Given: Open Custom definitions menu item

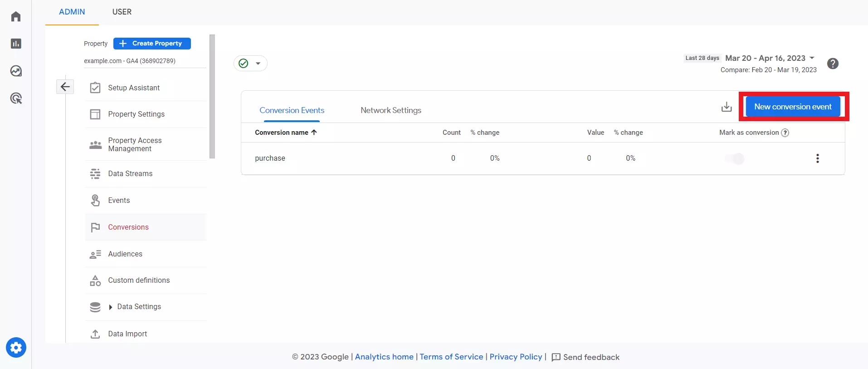Looking at the screenshot, I should 146,280.
